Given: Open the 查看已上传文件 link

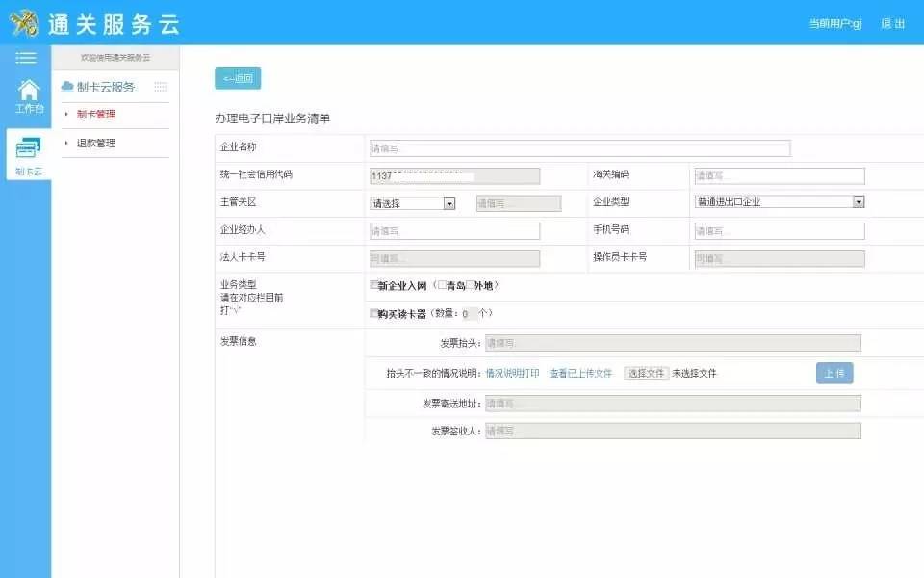Looking at the screenshot, I should (x=582, y=373).
